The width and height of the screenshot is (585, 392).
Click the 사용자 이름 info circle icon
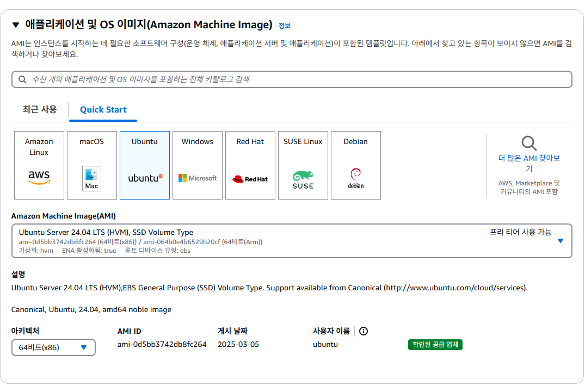pos(364,331)
